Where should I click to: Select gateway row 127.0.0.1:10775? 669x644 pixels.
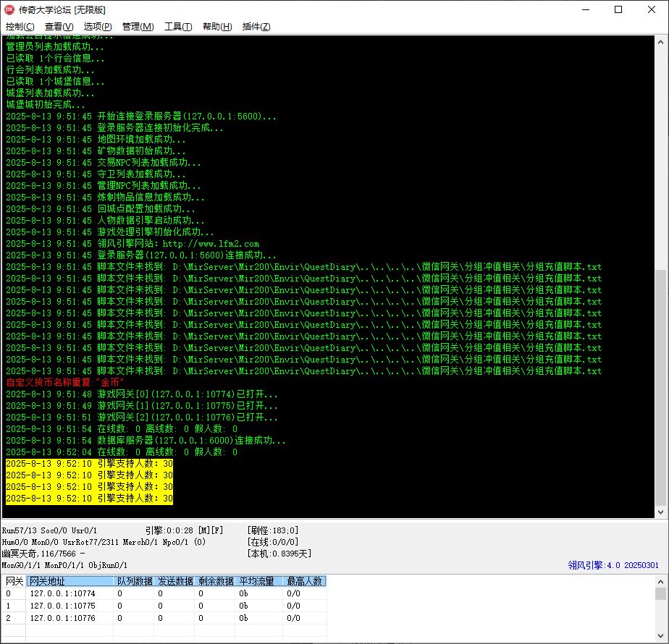click(164, 606)
